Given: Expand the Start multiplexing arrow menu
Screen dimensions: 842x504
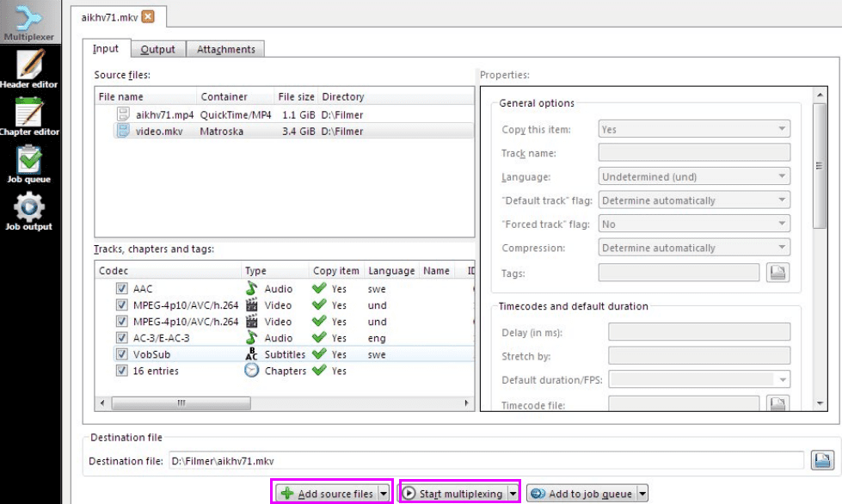Looking at the screenshot, I should click(x=513, y=494).
